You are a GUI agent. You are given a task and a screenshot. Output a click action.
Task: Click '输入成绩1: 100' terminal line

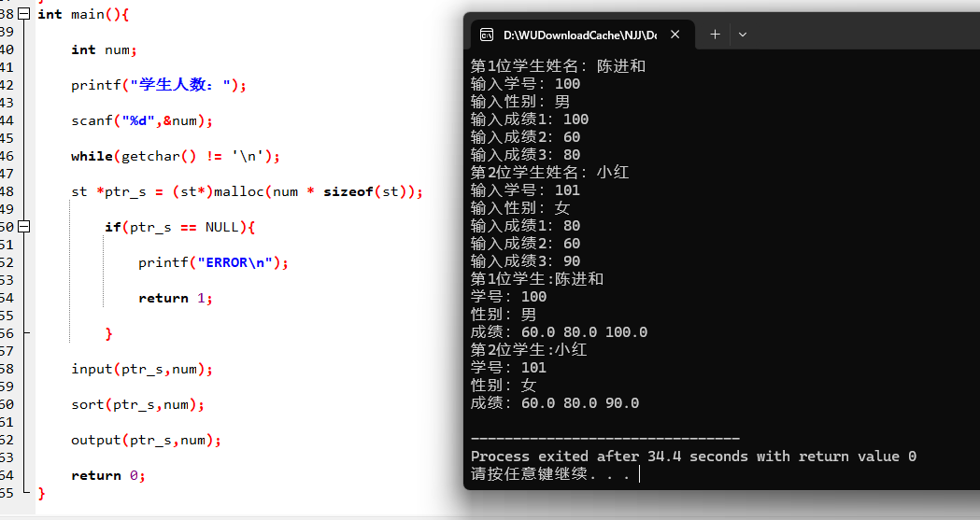(530, 119)
